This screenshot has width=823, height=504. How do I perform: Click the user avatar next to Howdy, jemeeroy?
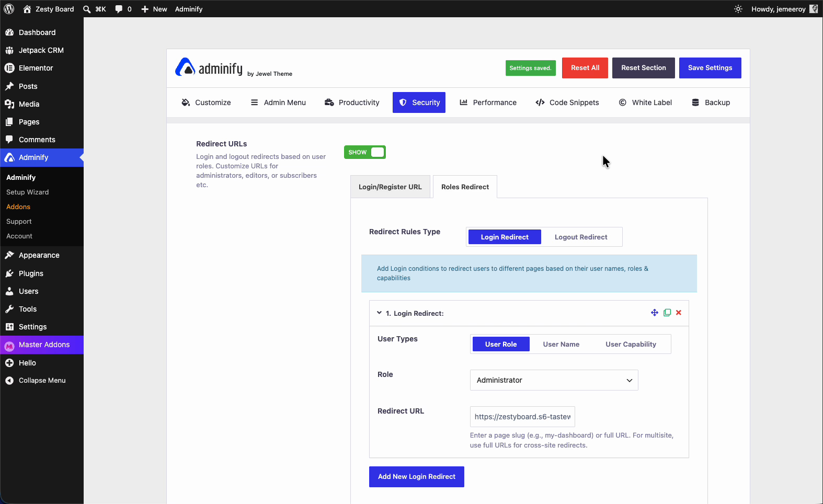tap(814, 9)
